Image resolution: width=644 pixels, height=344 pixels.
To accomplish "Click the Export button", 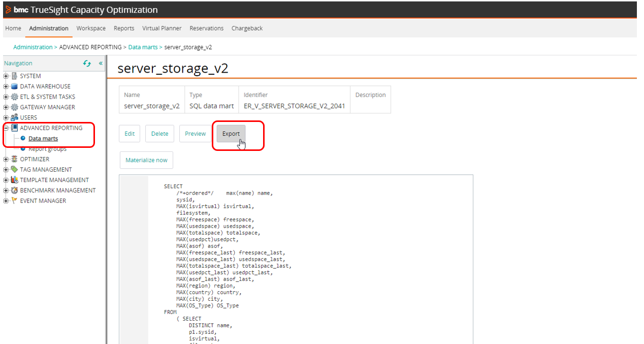I will coord(231,134).
